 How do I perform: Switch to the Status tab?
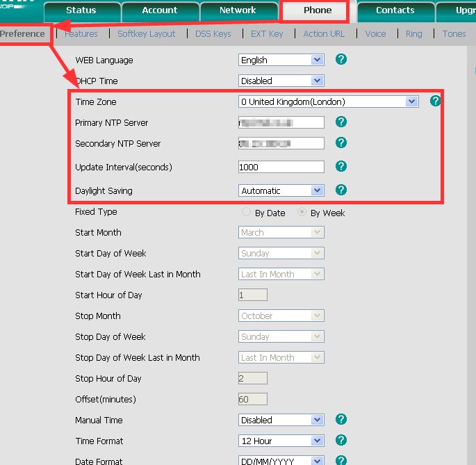[81, 11]
